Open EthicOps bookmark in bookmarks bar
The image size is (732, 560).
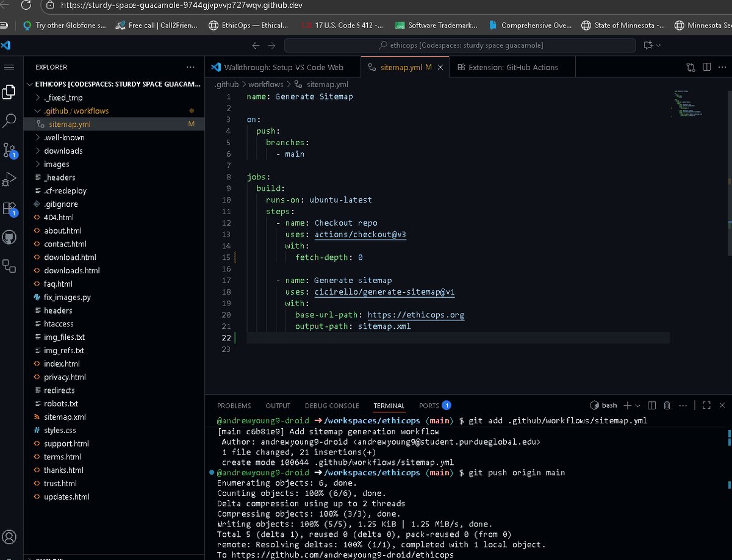(x=248, y=26)
